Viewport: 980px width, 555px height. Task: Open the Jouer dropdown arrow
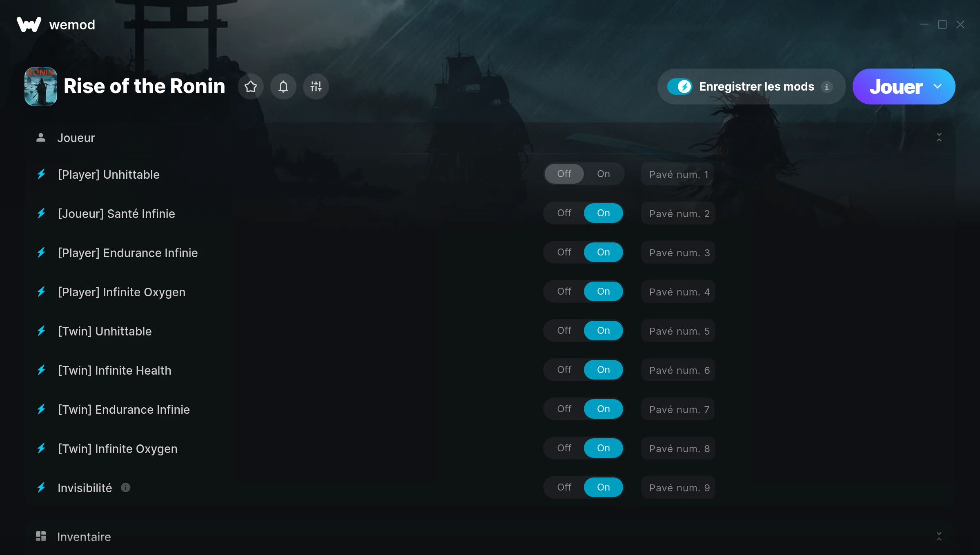(938, 87)
